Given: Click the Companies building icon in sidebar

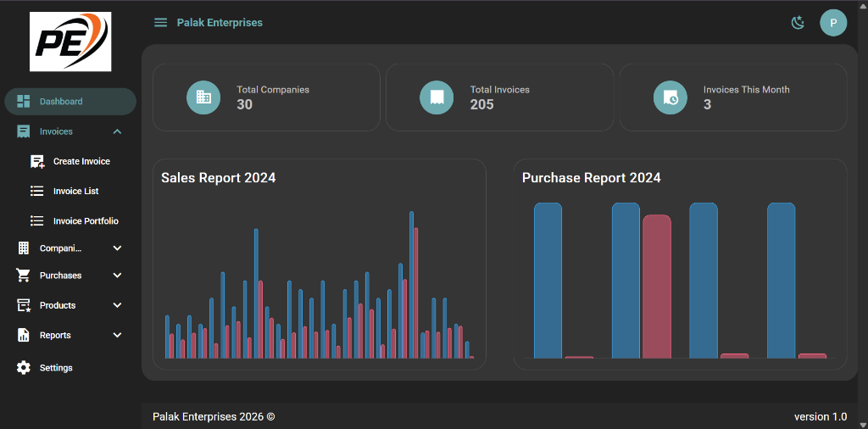Looking at the screenshot, I should click(x=23, y=248).
